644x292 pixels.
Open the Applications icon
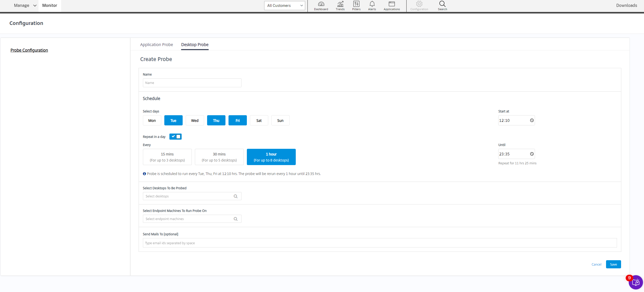392,4
